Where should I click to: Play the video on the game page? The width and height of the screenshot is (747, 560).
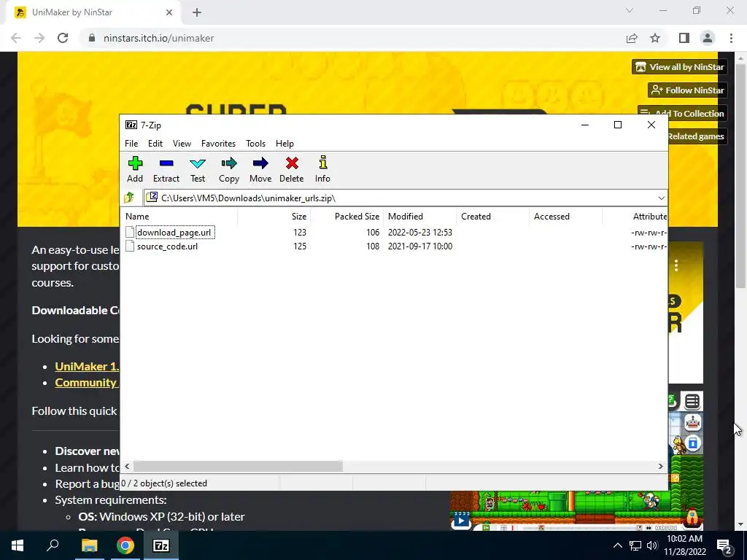click(461, 520)
